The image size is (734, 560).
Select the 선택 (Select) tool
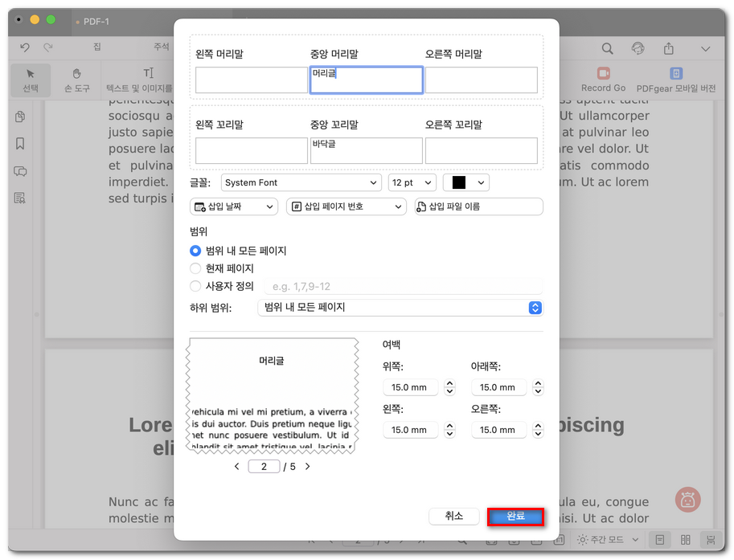[x=30, y=80]
